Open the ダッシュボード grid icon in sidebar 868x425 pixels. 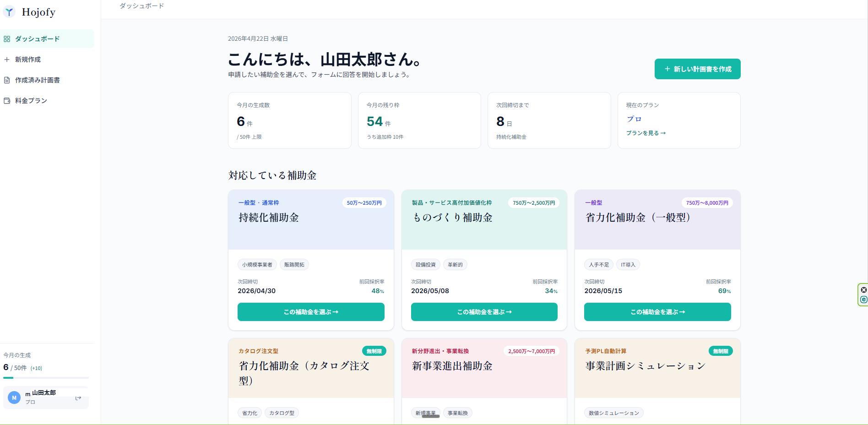(x=7, y=39)
